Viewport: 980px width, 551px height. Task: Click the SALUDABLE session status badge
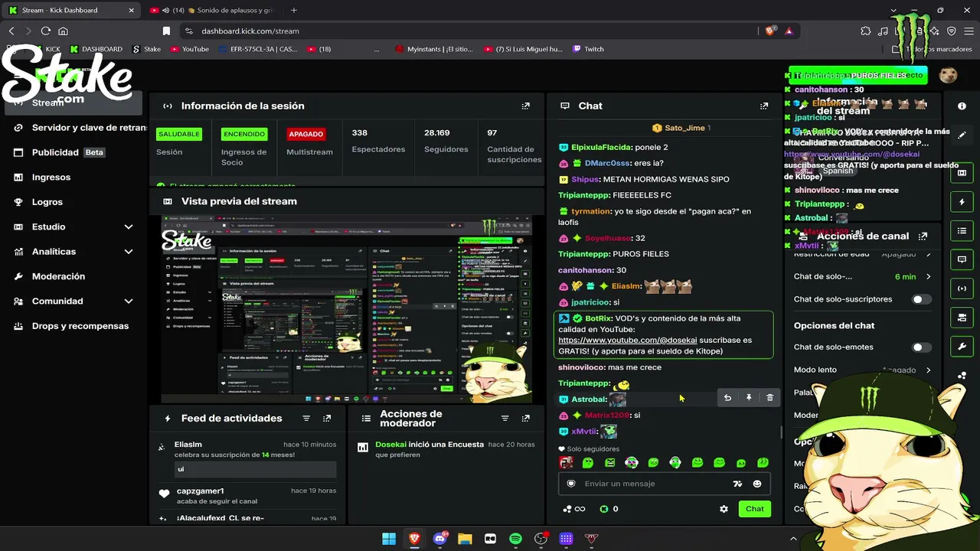point(178,134)
